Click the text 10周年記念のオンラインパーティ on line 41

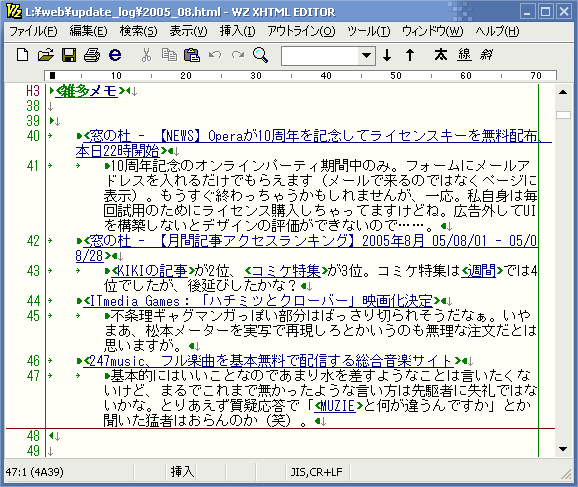click(215, 166)
